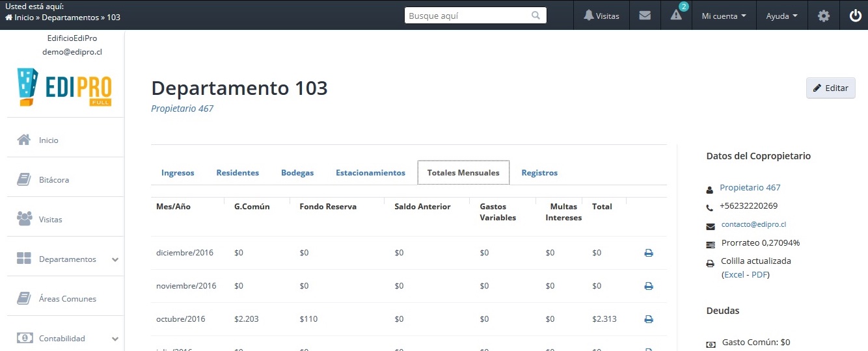Click the +56232220269 phone number
This screenshot has height=351, width=868.
(748, 205)
